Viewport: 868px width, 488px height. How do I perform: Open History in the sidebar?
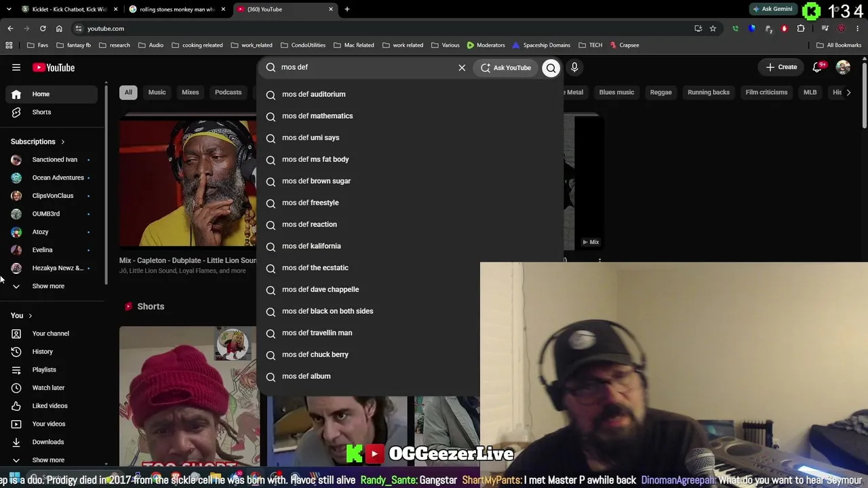[x=53, y=352]
